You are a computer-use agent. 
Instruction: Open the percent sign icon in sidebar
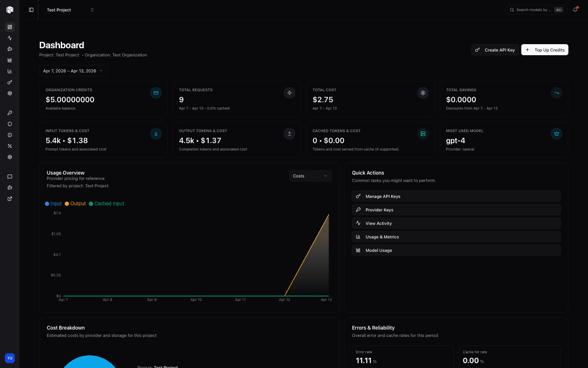point(10,146)
